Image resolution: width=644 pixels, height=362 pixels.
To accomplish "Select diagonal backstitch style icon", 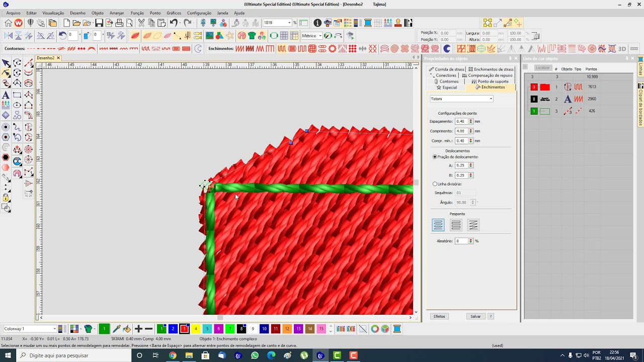I will pos(473,225).
